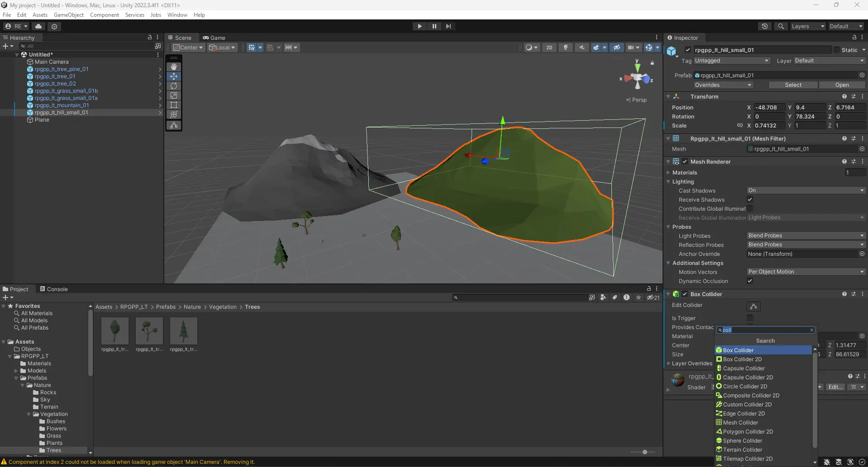Click the Project favorites star icon

[639, 297]
